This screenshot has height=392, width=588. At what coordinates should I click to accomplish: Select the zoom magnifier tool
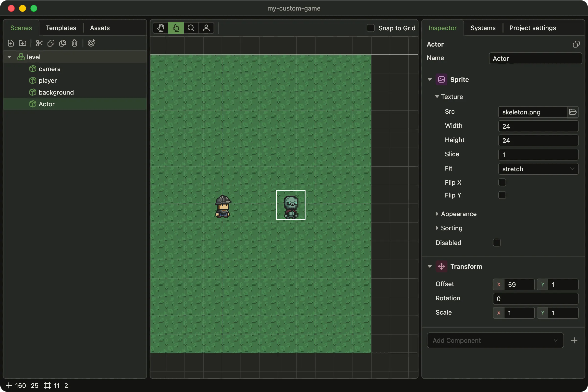tap(191, 28)
